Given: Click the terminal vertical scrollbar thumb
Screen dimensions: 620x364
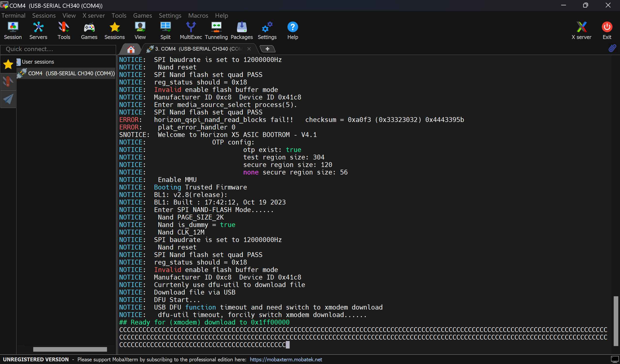Looking at the screenshot, I should point(616,320).
